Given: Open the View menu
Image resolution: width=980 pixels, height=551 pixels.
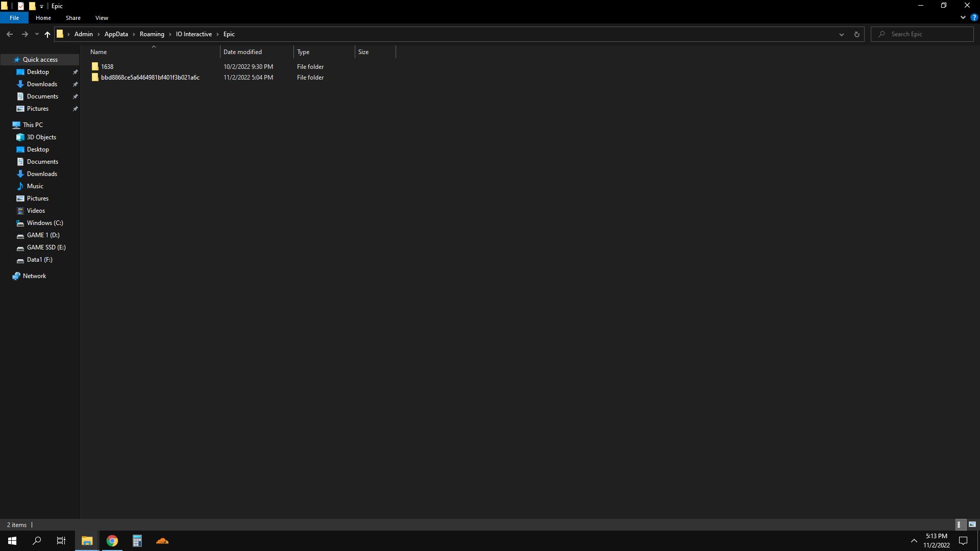Looking at the screenshot, I should point(102,17).
